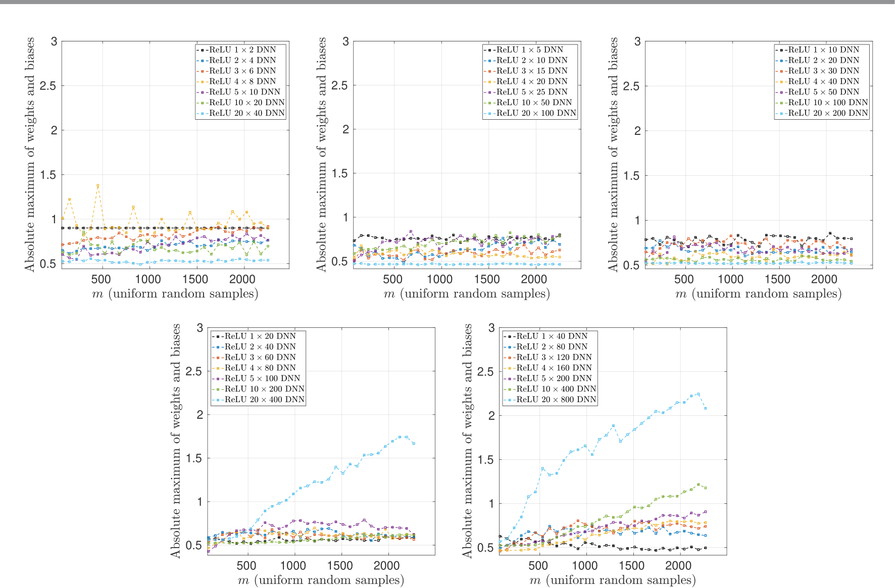Click legend entry 'ReLU 4 × 40 DNN'
Viewport: 895px width, 588px height.
[x=817, y=81]
